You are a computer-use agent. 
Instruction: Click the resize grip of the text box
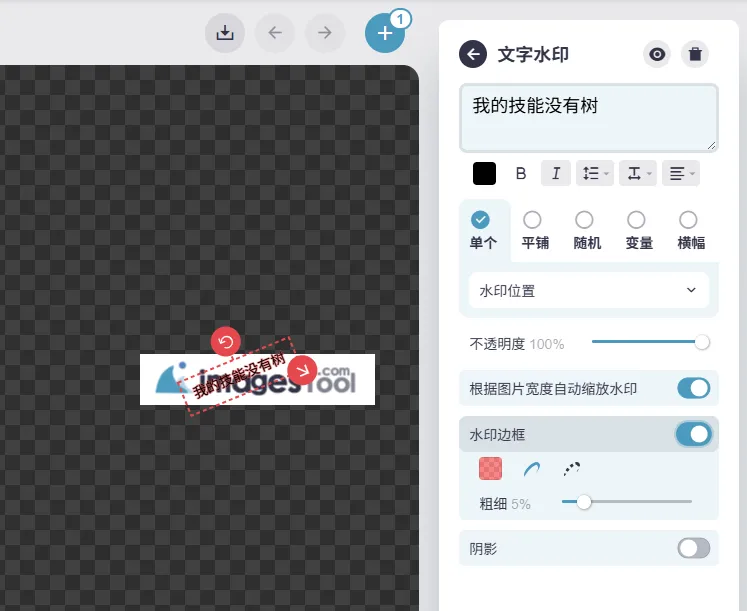711,146
